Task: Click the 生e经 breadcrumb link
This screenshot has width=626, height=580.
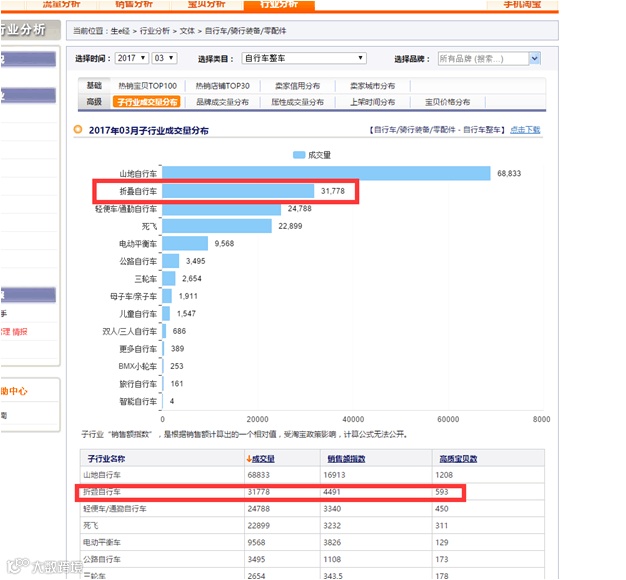Action: [x=120, y=31]
